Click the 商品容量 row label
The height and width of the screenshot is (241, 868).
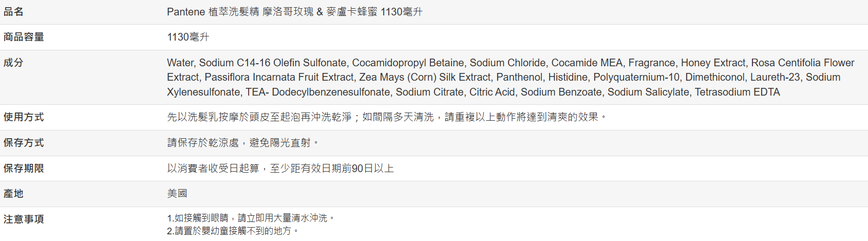point(24,37)
